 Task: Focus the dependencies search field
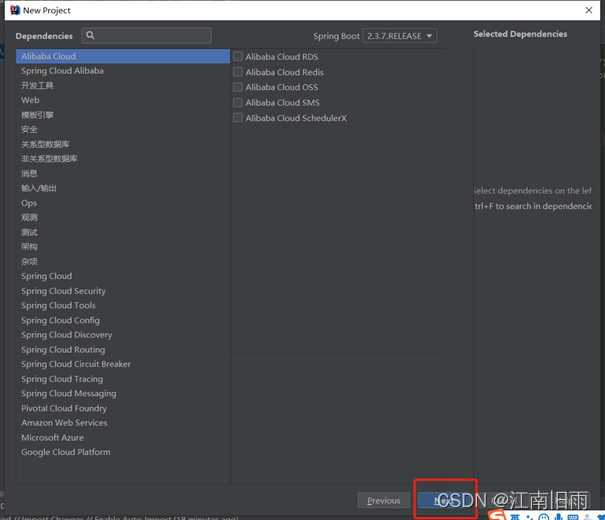(147, 35)
